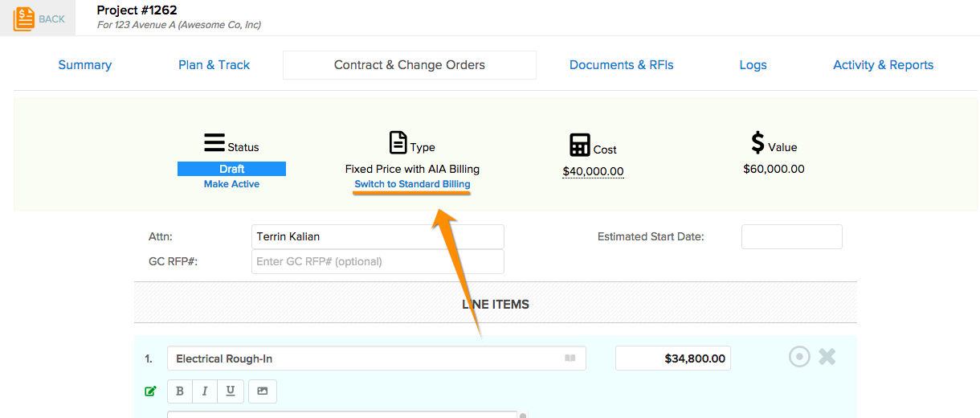Click the Estimated Start Date field
The height and width of the screenshot is (418, 980).
pyautogui.click(x=792, y=237)
